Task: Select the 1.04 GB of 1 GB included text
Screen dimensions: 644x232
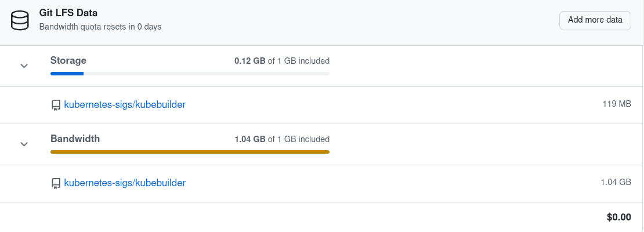Action: [x=281, y=139]
